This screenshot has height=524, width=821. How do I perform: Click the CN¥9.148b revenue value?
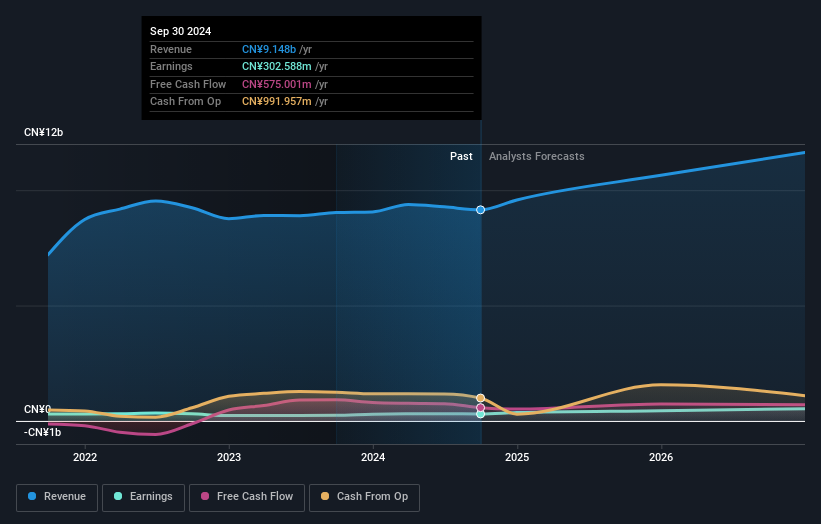click(x=269, y=49)
